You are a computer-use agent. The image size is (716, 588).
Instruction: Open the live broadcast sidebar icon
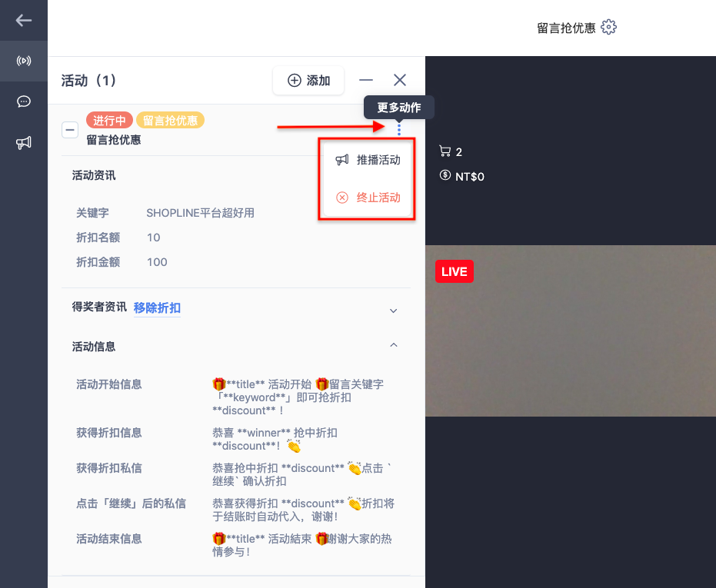[x=24, y=60]
